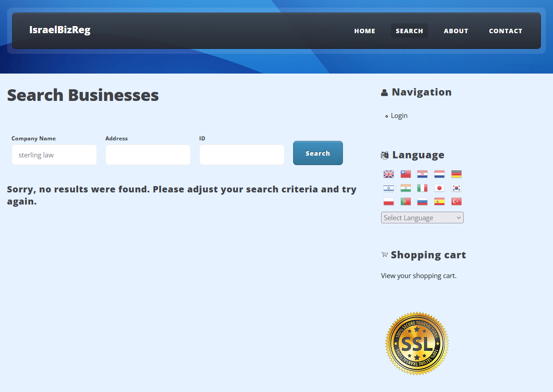This screenshot has height=392, width=553.
Task: Click the Italian flag
Action: coord(422,188)
